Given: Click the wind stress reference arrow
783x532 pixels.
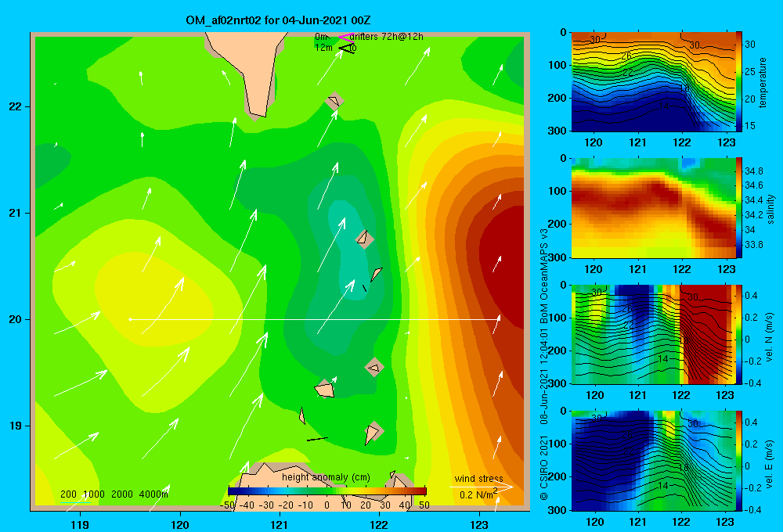Looking at the screenshot, I should 482,487.
